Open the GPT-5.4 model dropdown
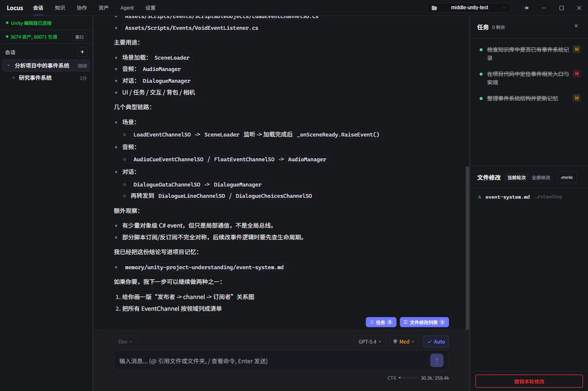The image size is (588, 391). coord(370,341)
